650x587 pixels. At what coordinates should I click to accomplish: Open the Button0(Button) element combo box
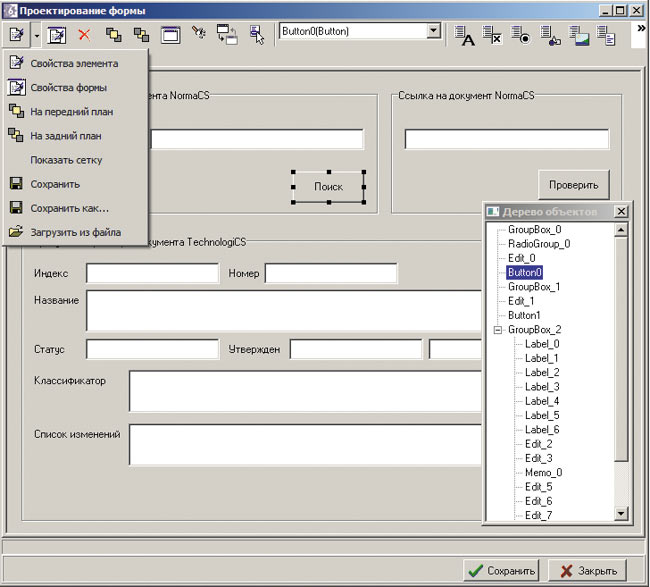(x=433, y=32)
